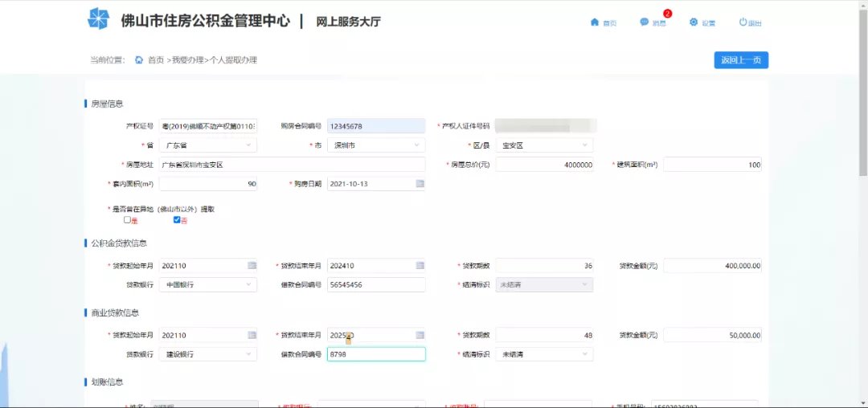Expand the 市 dropdown showing 深圳市
868x408 pixels.
pos(376,145)
